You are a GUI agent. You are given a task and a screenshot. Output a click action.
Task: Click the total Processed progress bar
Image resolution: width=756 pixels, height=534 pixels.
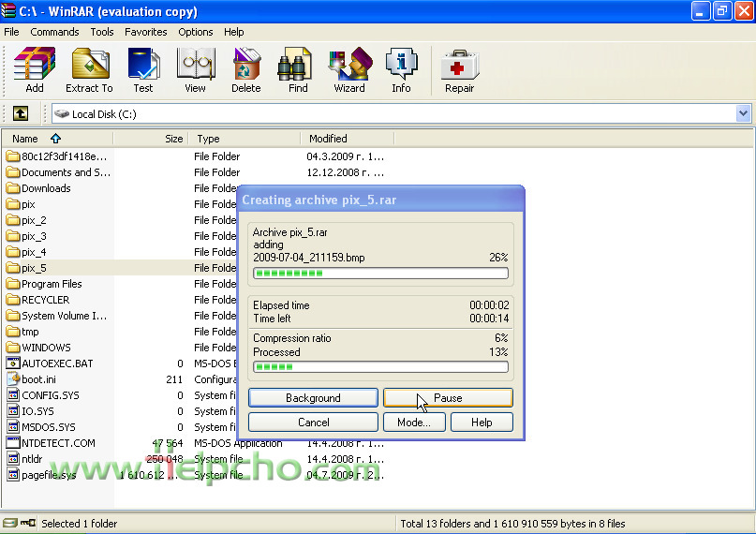point(380,366)
